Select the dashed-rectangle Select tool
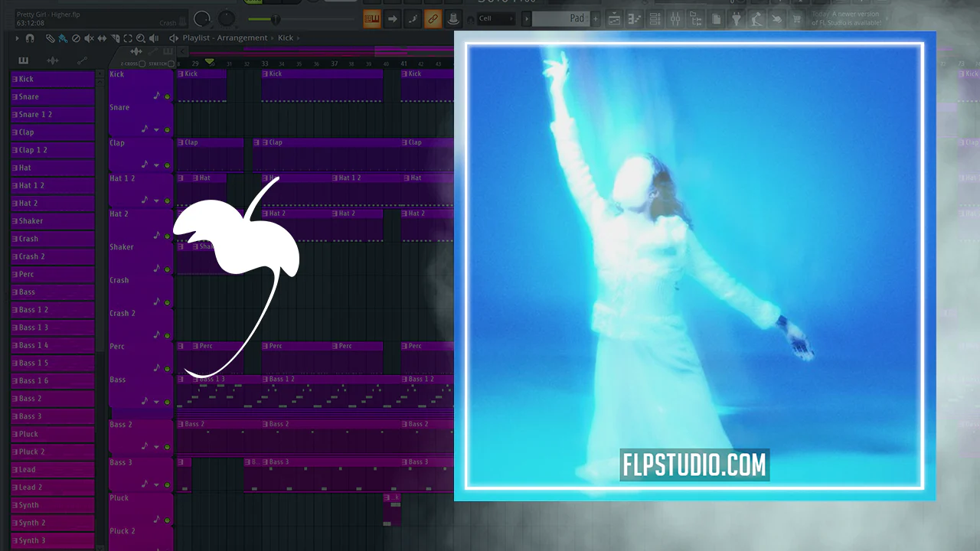 [x=128, y=38]
